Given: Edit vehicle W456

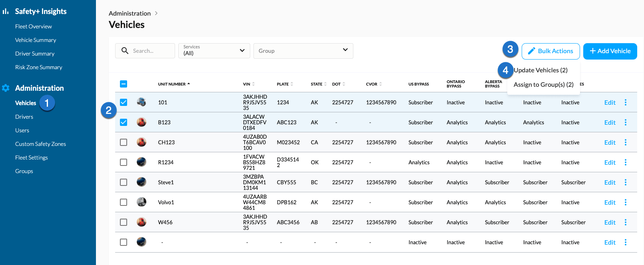Looking at the screenshot, I should 610,222.
